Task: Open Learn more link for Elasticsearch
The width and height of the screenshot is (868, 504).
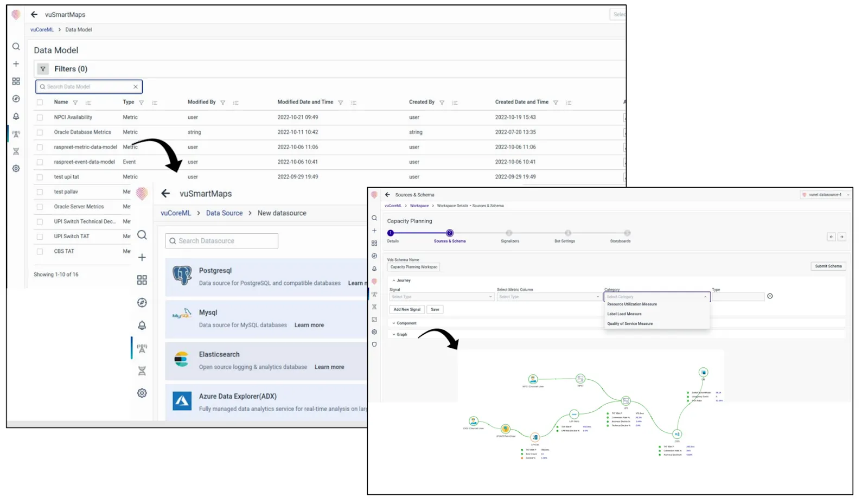Action: (329, 367)
